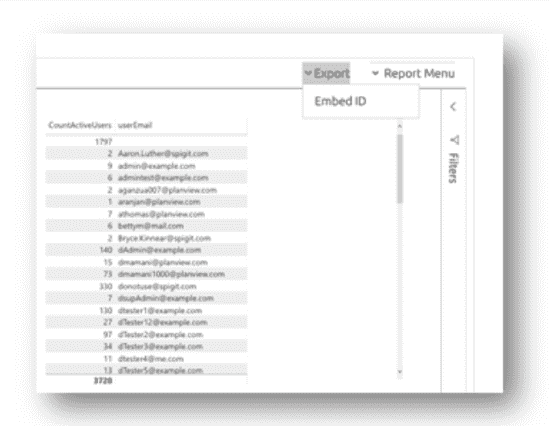
Task: Select the Aaron.Luther@spigit.com row
Action: [146, 154]
